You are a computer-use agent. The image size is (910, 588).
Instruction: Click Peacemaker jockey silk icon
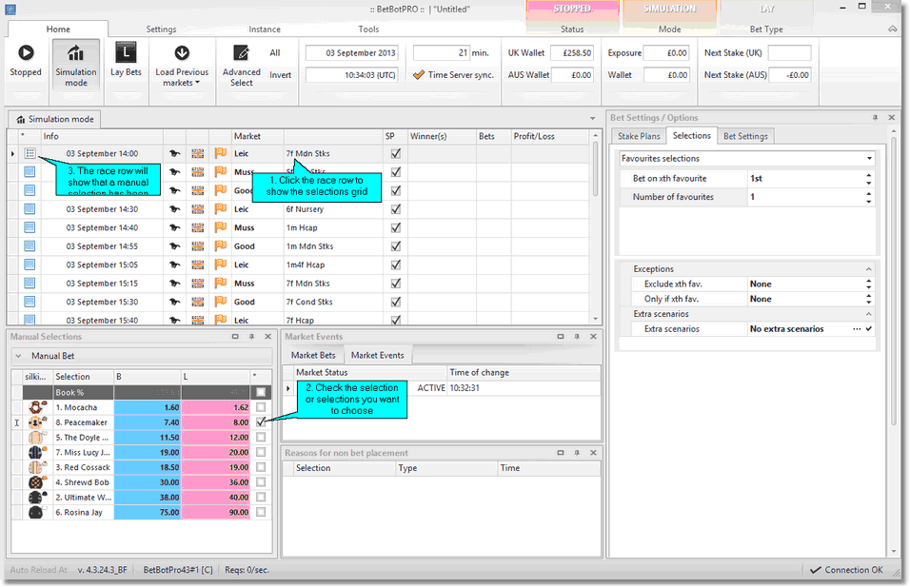[38, 422]
